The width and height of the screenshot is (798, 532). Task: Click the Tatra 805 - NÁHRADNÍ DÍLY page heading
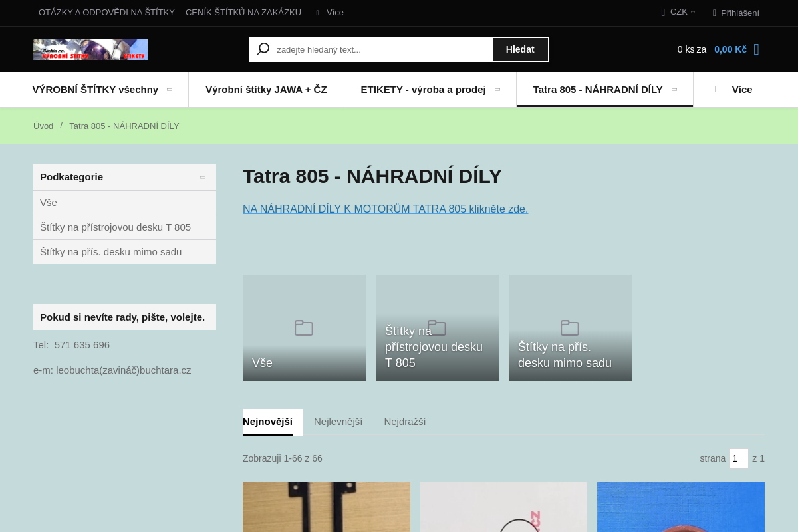372,176
